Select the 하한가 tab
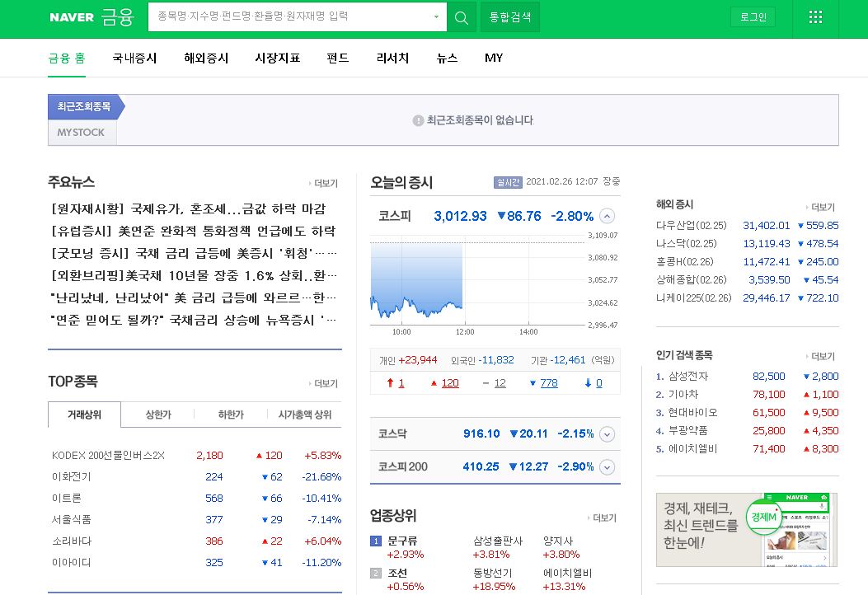Image resolution: width=868 pixels, height=595 pixels. (x=231, y=415)
